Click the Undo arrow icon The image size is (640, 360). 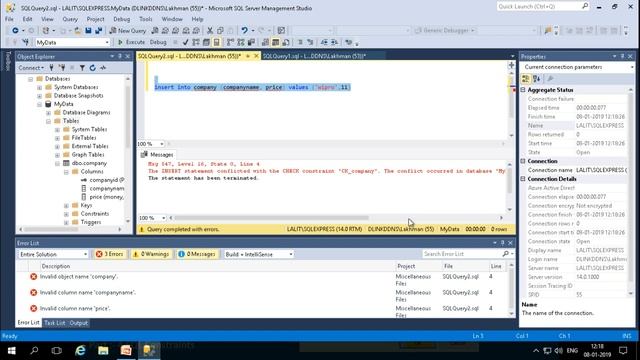tap(244, 31)
